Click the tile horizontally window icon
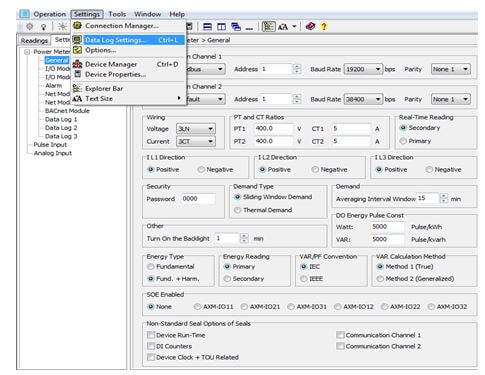 click(207, 27)
